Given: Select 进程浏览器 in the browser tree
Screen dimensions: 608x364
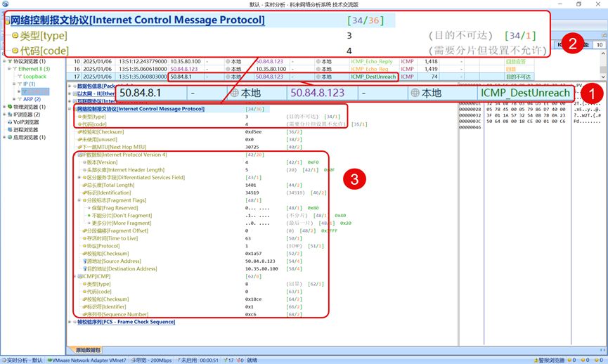Looking at the screenshot, I should (25, 130).
